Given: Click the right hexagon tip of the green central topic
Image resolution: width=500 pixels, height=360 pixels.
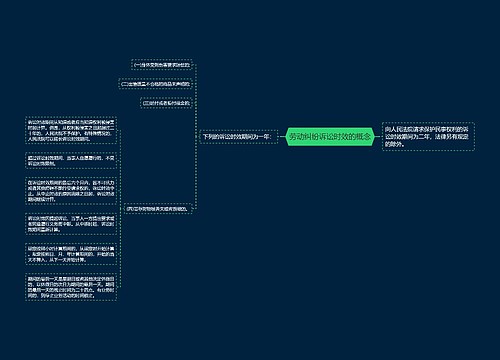Looking at the screenshot, I should click(x=374, y=137).
